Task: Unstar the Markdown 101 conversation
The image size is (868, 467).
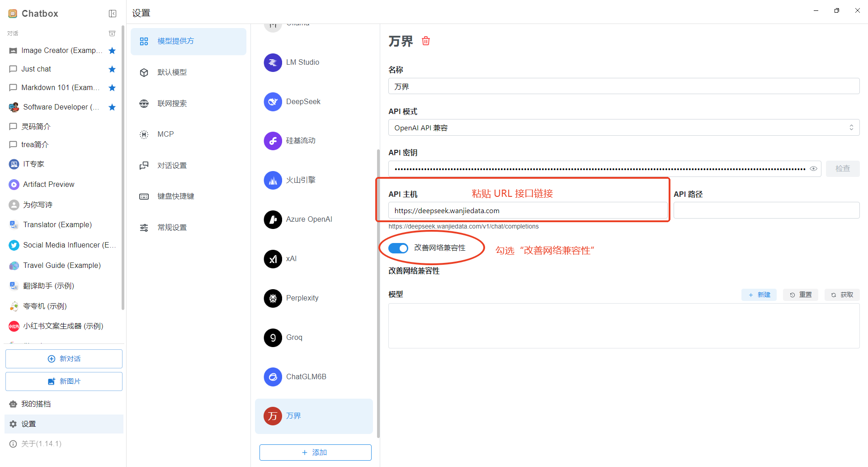Action: (x=112, y=88)
